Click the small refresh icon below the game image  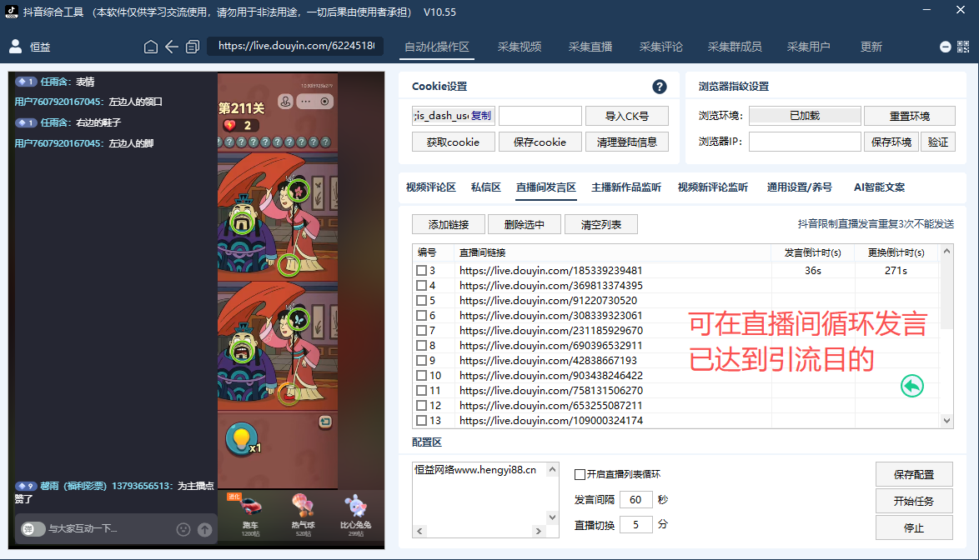point(325,422)
